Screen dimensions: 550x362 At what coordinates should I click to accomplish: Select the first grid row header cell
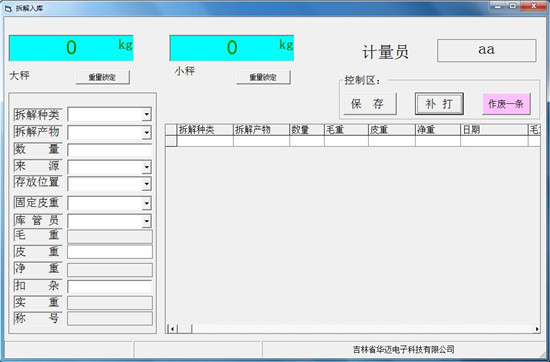(x=171, y=141)
